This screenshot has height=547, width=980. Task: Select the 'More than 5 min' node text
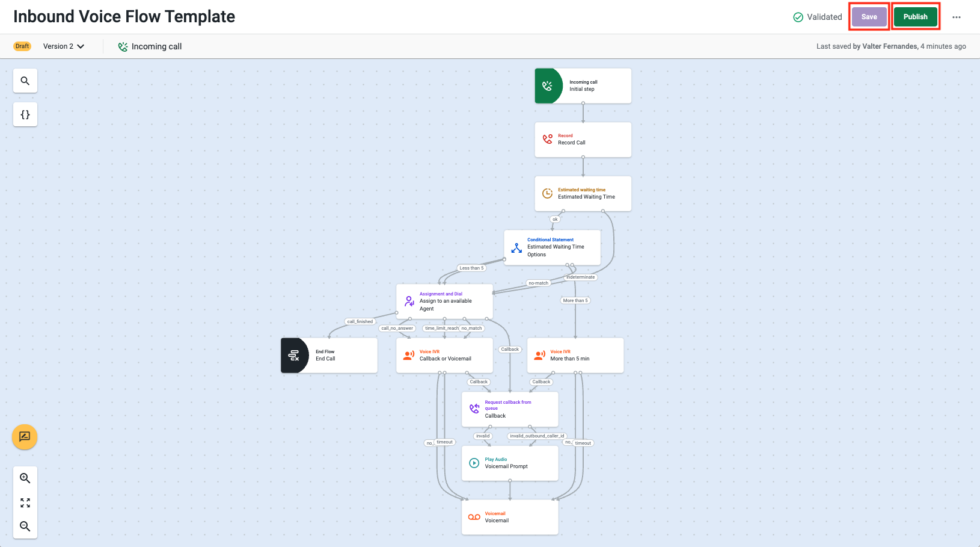pyautogui.click(x=570, y=359)
